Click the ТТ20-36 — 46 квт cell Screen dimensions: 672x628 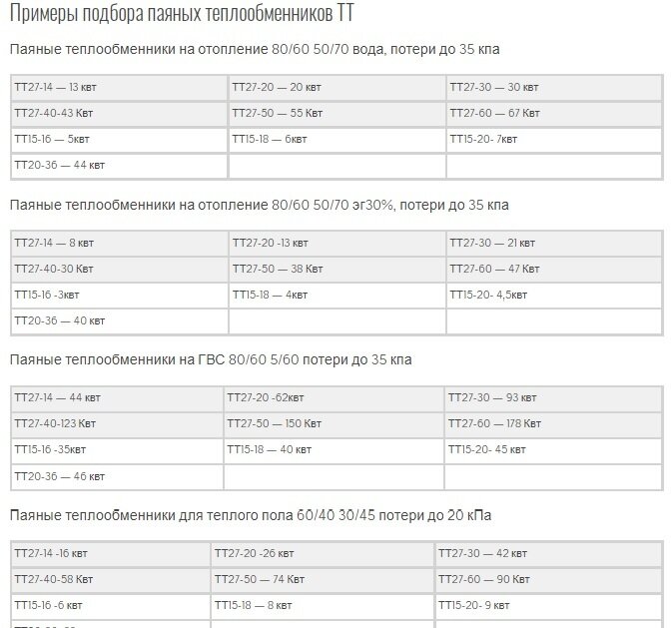[x=117, y=477]
